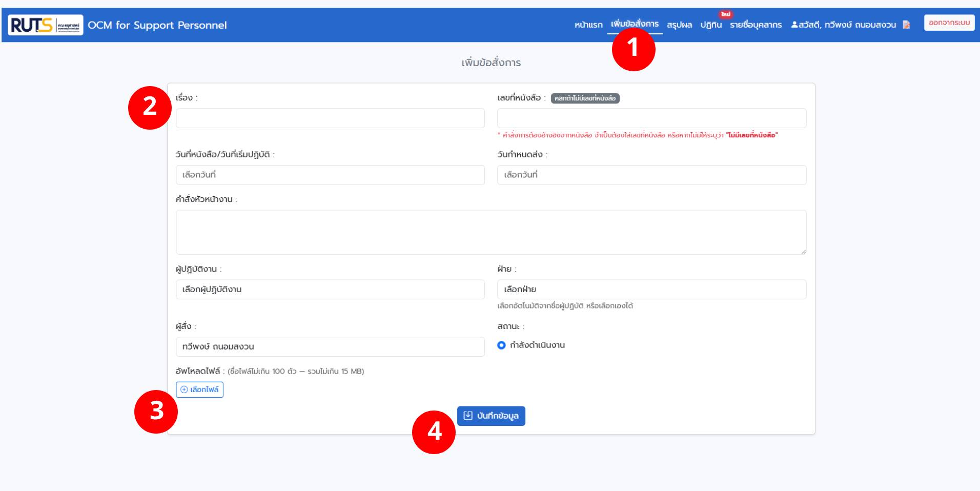This screenshot has width=980, height=491.
Task: Open the เพิ่มข้อสั่งการ nav item
Action: (635, 24)
